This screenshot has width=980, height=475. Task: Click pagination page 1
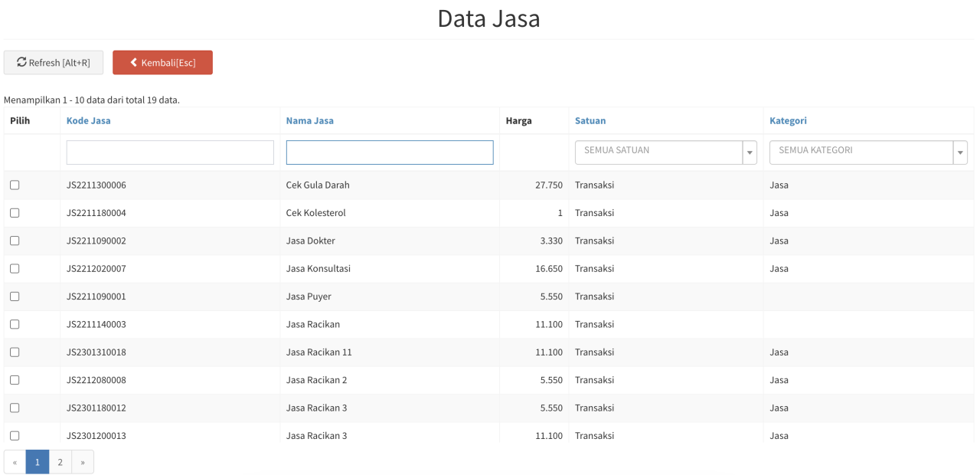38,462
